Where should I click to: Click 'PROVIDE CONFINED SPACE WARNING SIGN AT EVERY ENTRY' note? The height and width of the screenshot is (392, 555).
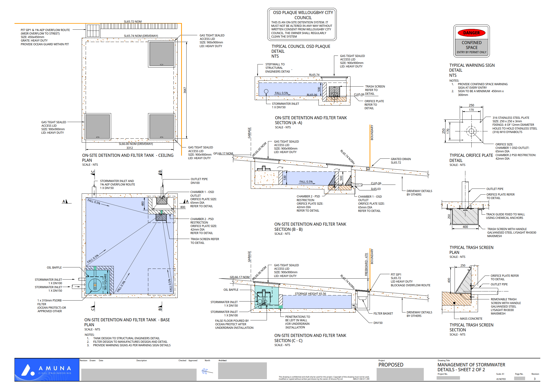(x=482, y=86)
